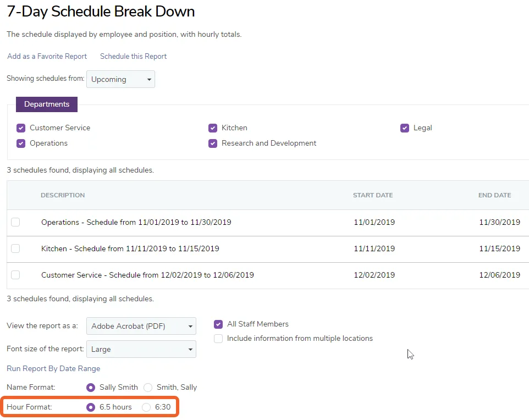Toggle Research and Development checkbox
This screenshot has height=420, width=529.
point(213,143)
